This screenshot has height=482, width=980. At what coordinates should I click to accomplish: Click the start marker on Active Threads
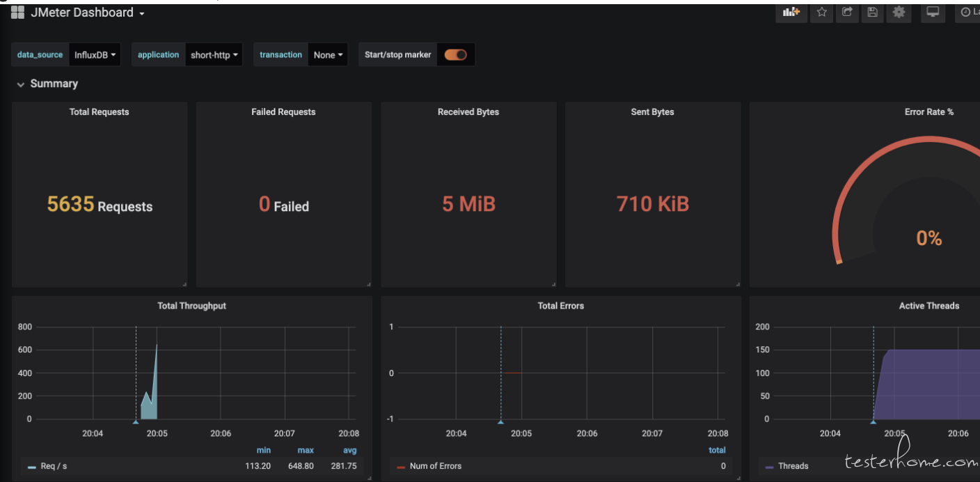click(873, 421)
